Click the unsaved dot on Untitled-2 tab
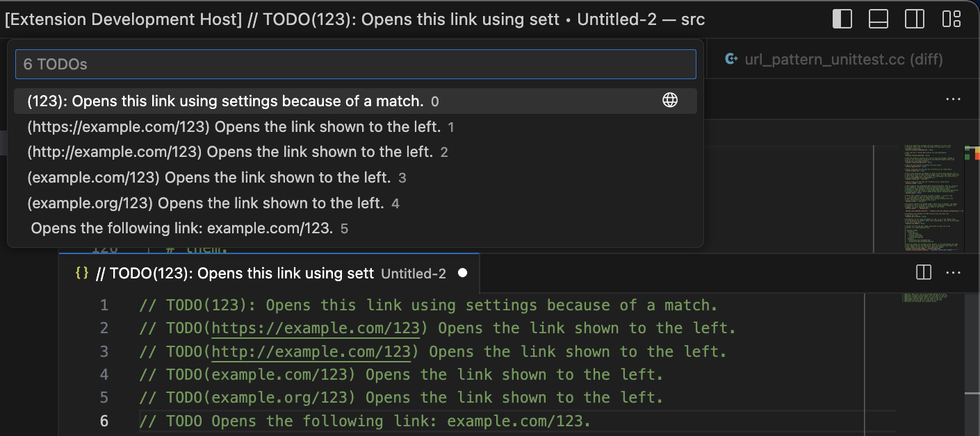Viewport: 980px width, 436px height. [x=462, y=273]
